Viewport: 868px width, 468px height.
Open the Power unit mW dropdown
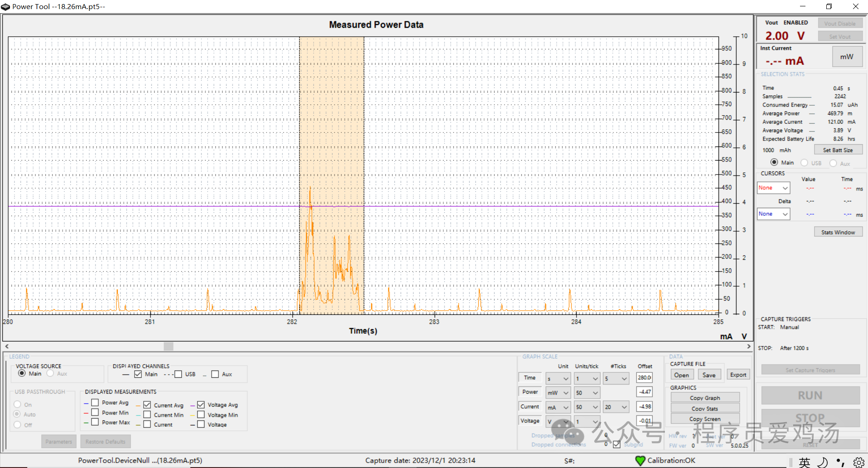(x=558, y=393)
